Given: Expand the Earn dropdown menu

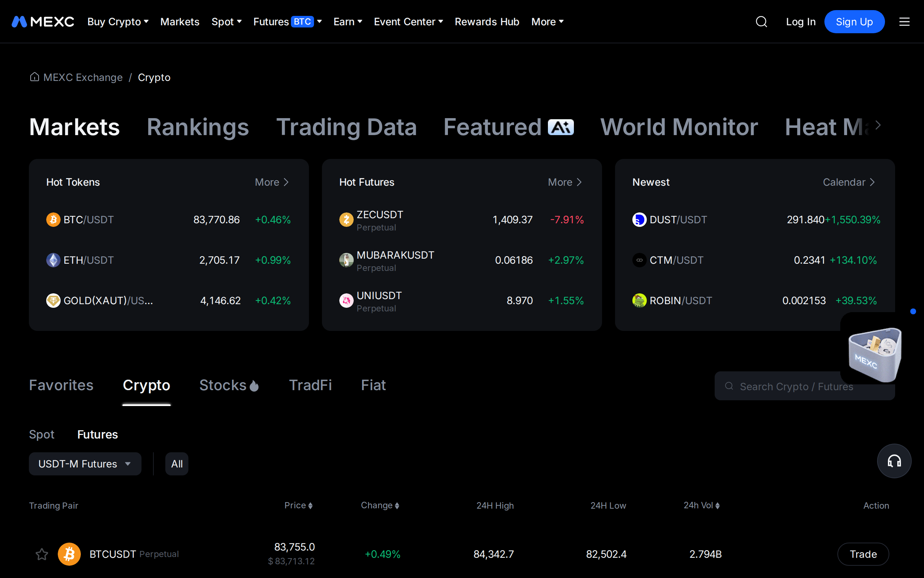Looking at the screenshot, I should point(348,22).
